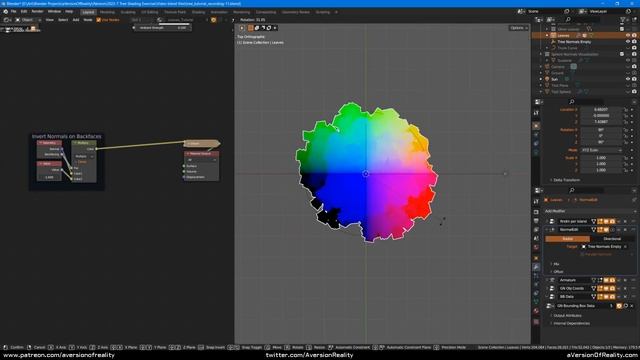Remove the BB Data modifier with its X
This screenshot has width=640, height=360.
pos(625,297)
